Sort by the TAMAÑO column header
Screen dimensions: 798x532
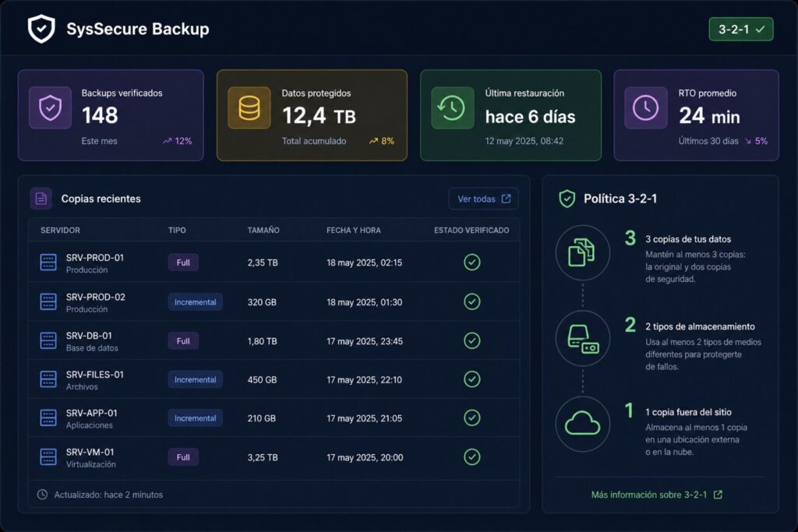(263, 231)
